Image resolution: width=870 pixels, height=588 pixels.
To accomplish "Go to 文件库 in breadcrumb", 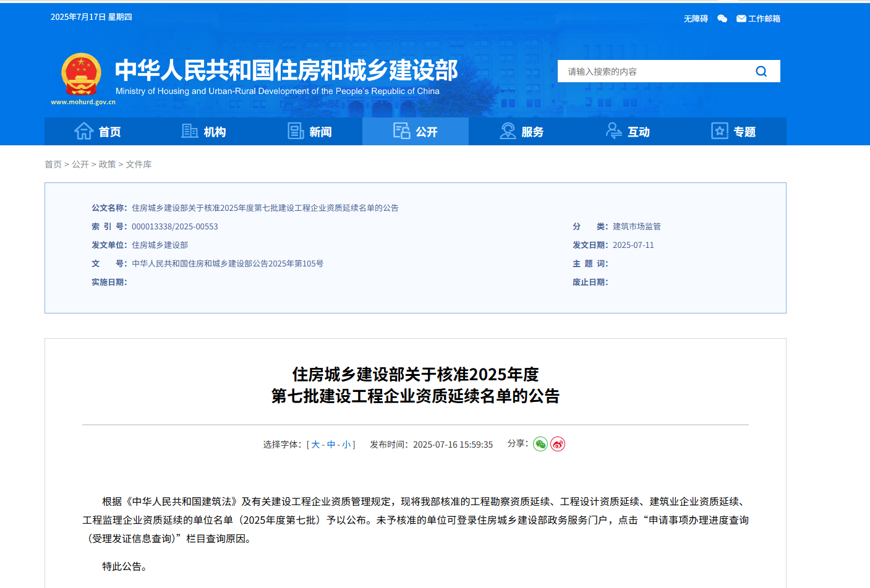I will [139, 164].
